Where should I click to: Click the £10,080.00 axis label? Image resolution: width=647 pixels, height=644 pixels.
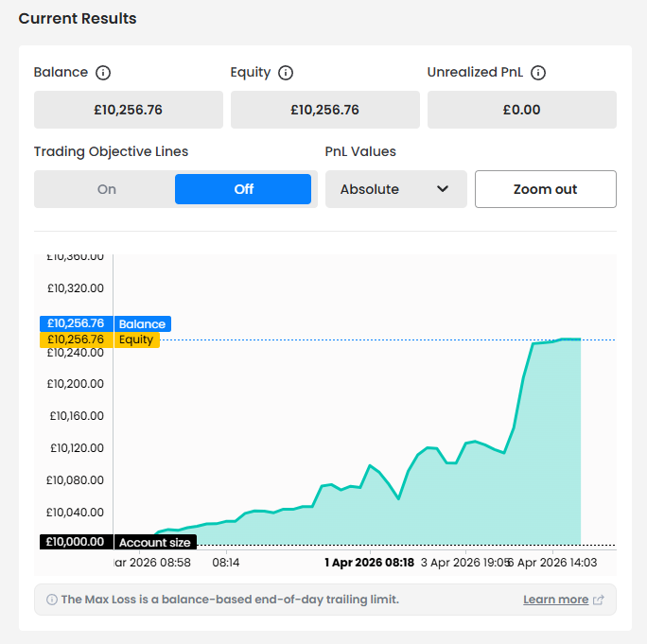75,480
